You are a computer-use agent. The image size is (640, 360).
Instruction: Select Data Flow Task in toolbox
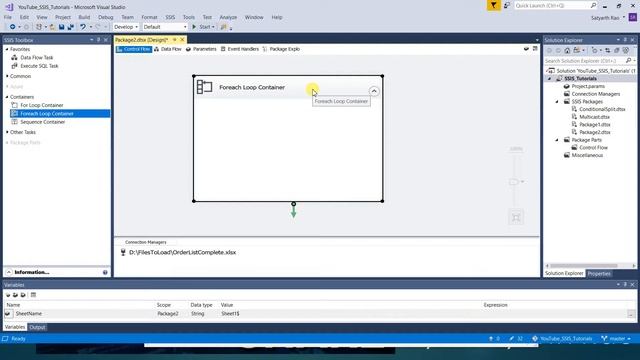36,58
